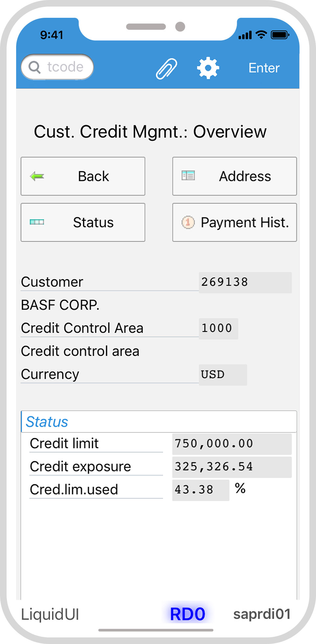The width and height of the screenshot is (316, 644).
Task: Tap the battery icon in status bar
Action: (280, 35)
